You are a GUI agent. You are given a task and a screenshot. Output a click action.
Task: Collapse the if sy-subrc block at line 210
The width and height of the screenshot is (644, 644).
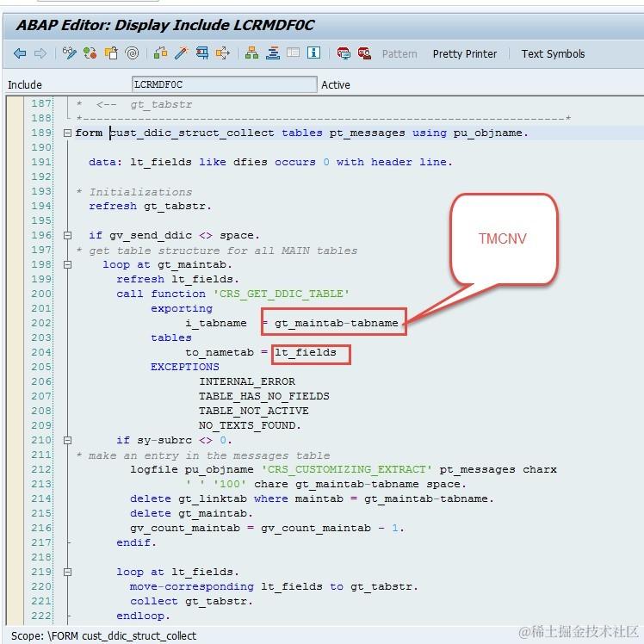coord(68,440)
